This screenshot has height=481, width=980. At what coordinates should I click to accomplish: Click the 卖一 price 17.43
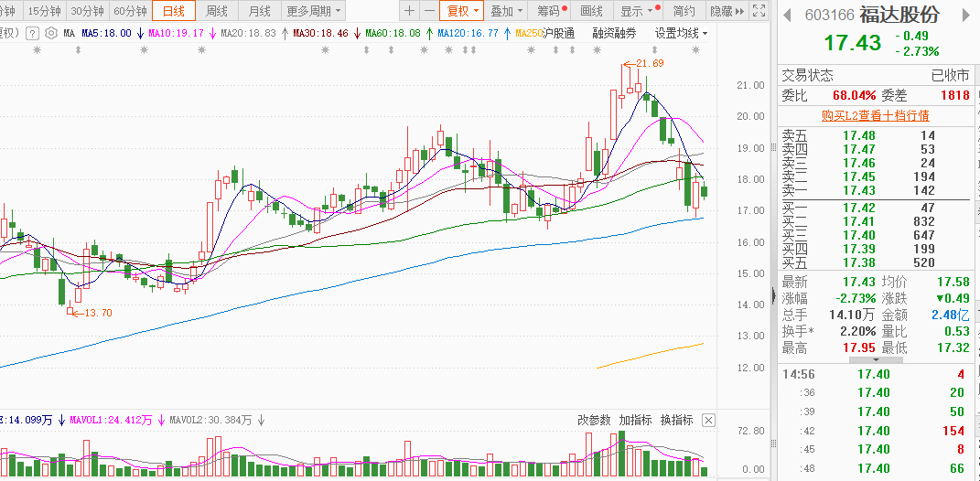pyautogui.click(x=858, y=190)
